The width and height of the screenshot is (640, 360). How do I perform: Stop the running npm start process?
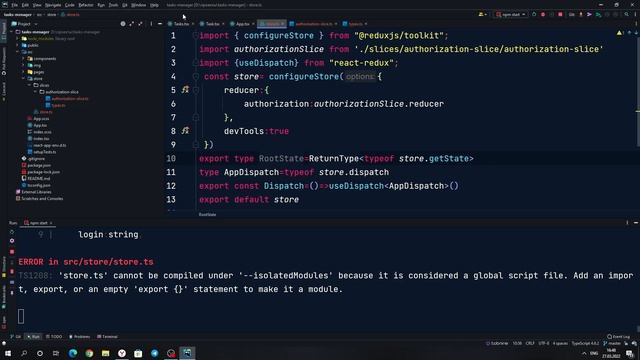pos(560,14)
